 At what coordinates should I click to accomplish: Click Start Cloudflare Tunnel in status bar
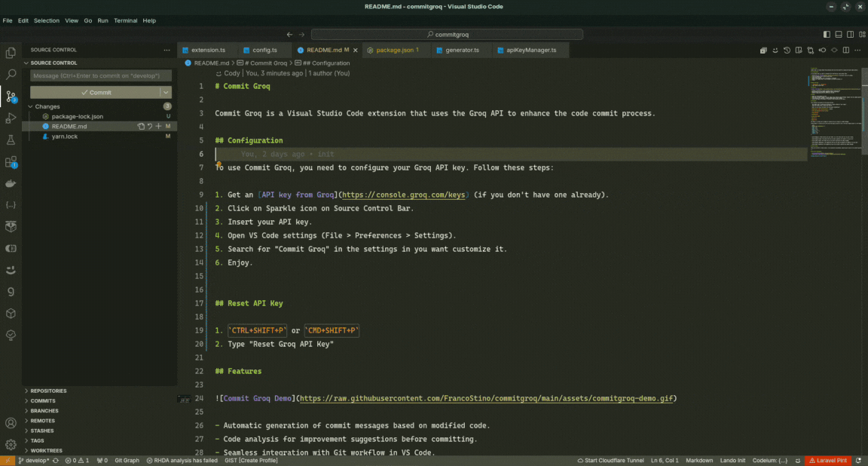[x=610, y=461]
